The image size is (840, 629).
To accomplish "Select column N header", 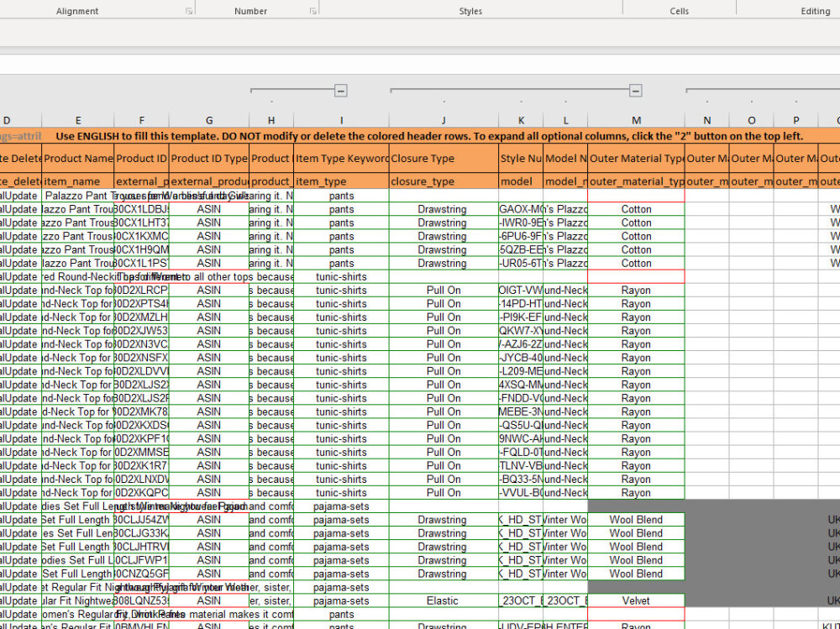I will tap(706, 121).
